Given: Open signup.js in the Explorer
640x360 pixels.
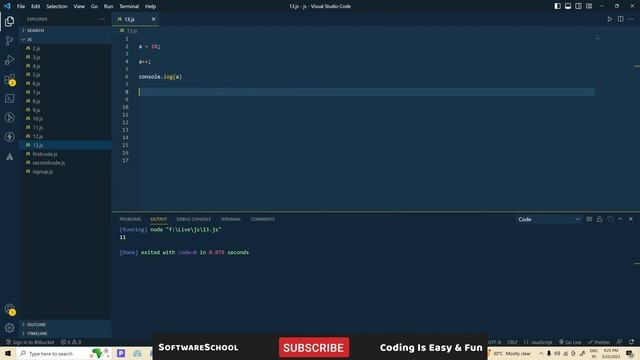Looking at the screenshot, I should 42,172.
